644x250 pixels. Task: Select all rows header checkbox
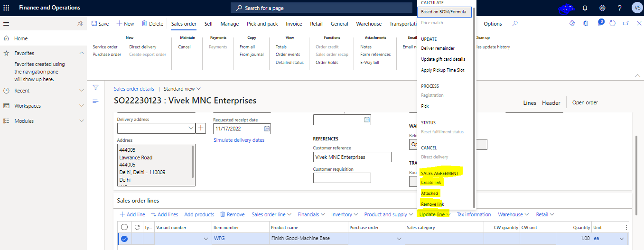pos(124,227)
